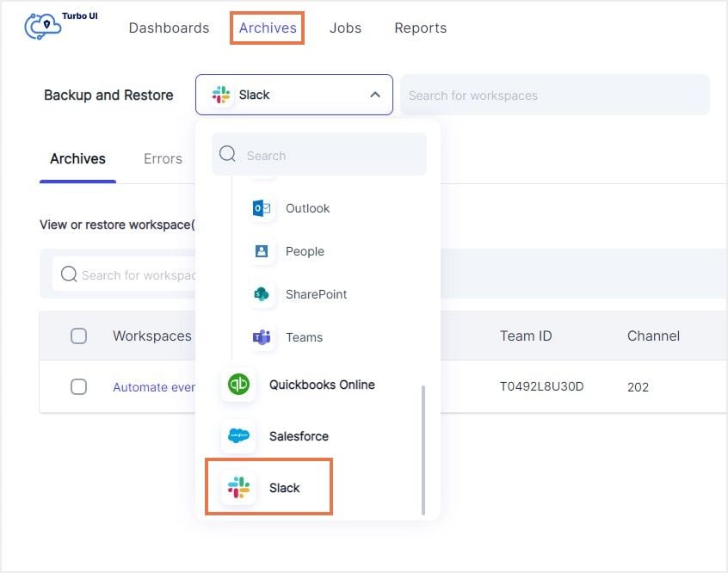Open the Dashboards menu item

point(169,28)
